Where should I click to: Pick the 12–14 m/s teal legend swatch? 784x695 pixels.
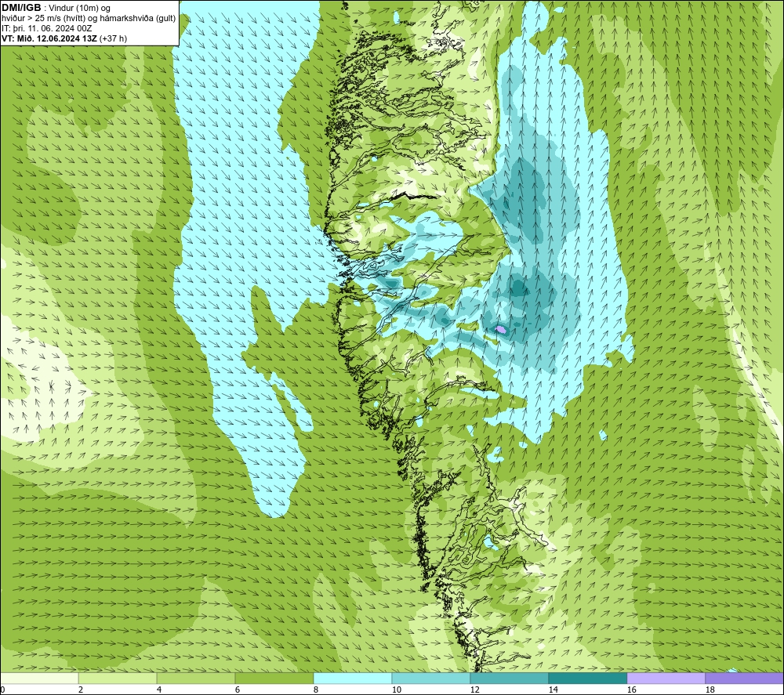[509, 678]
